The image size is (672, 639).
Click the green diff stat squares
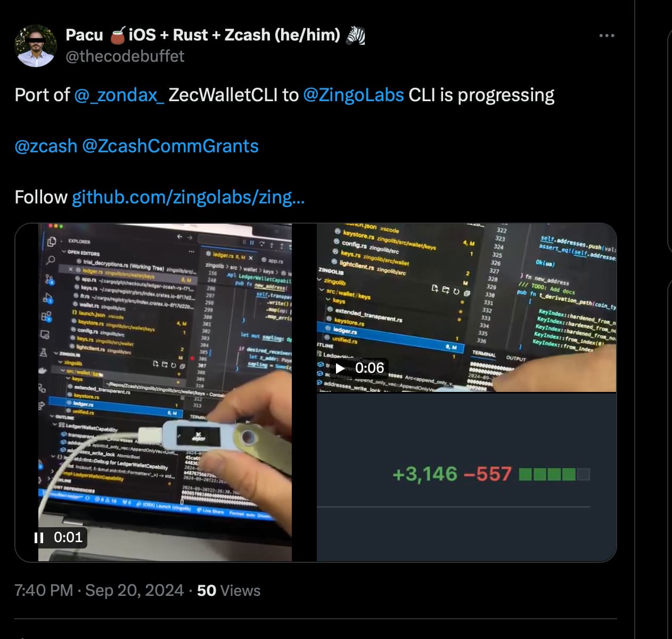tap(554, 474)
